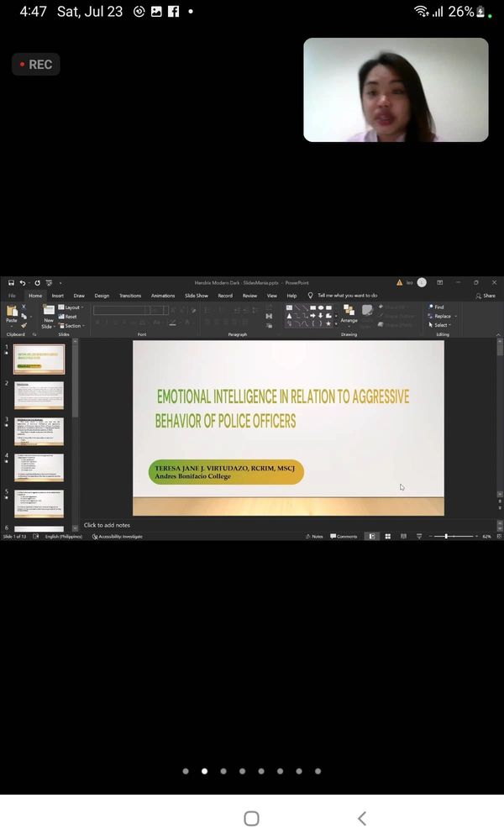Click Accessibility: Investigate in status bar
Viewport: 504px width, 840px height.
[118, 536]
